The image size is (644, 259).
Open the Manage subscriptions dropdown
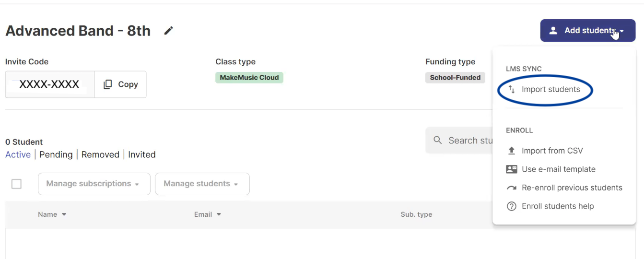click(94, 184)
